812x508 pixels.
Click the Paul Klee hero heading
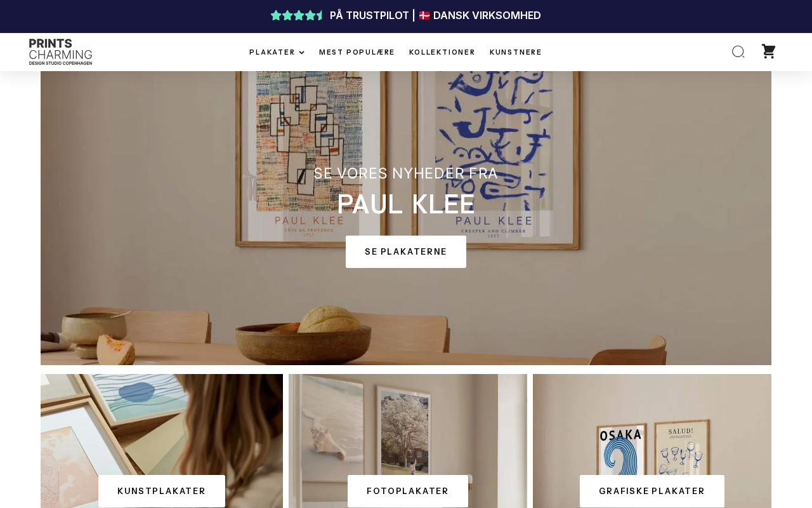(406, 204)
